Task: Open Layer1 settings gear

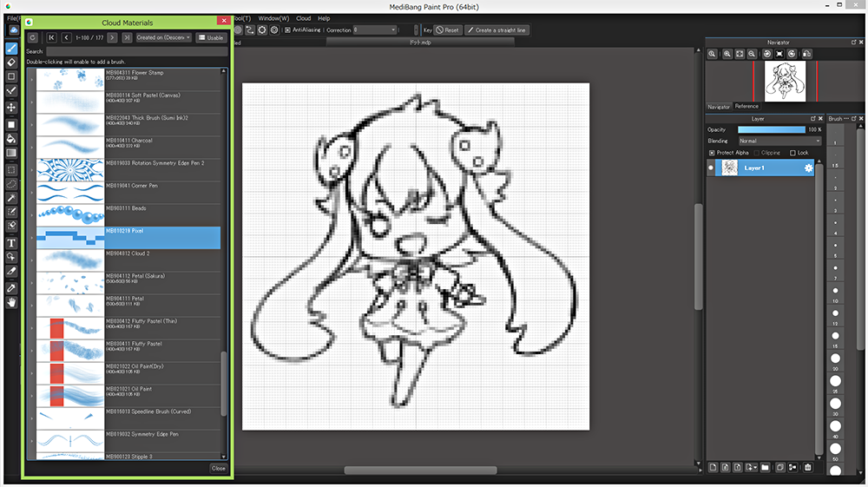Action: pyautogui.click(x=809, y=168)
